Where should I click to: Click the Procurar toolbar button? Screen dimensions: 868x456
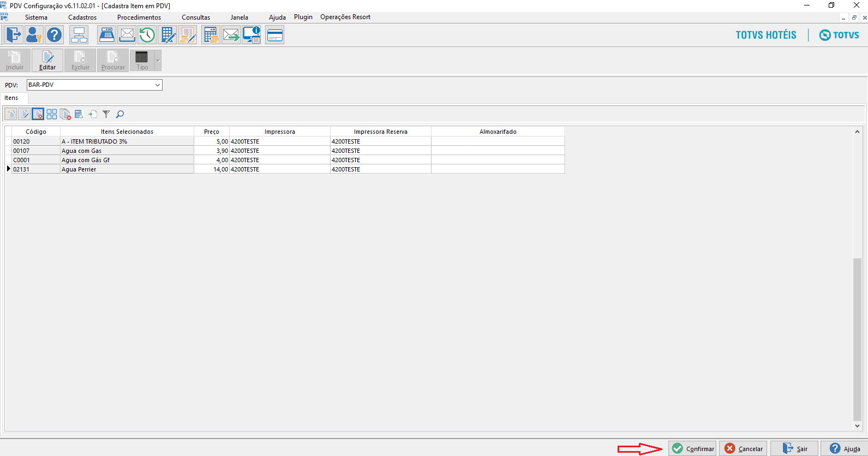pyautogui.click(x=113, y=61)
